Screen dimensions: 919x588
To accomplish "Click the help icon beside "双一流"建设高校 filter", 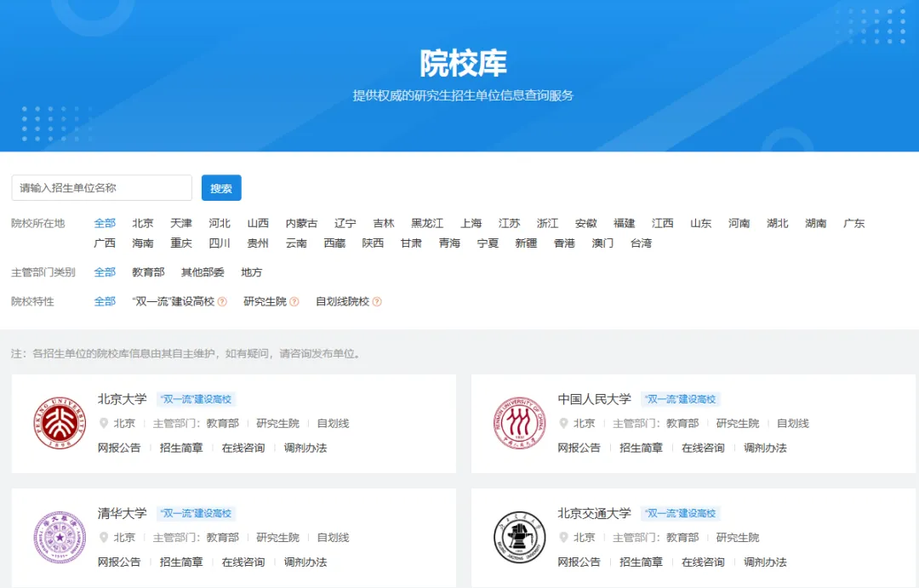I will click(x=222, y=301).
